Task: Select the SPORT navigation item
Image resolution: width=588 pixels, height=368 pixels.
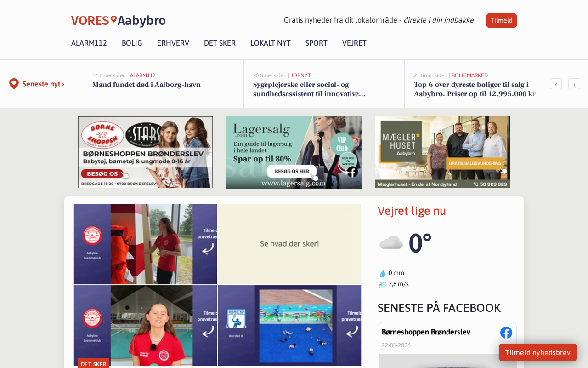Action: pos(317,43)
